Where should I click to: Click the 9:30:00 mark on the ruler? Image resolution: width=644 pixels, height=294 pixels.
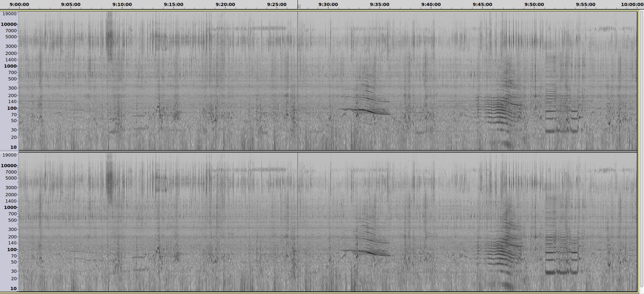[x=328, y=4]
